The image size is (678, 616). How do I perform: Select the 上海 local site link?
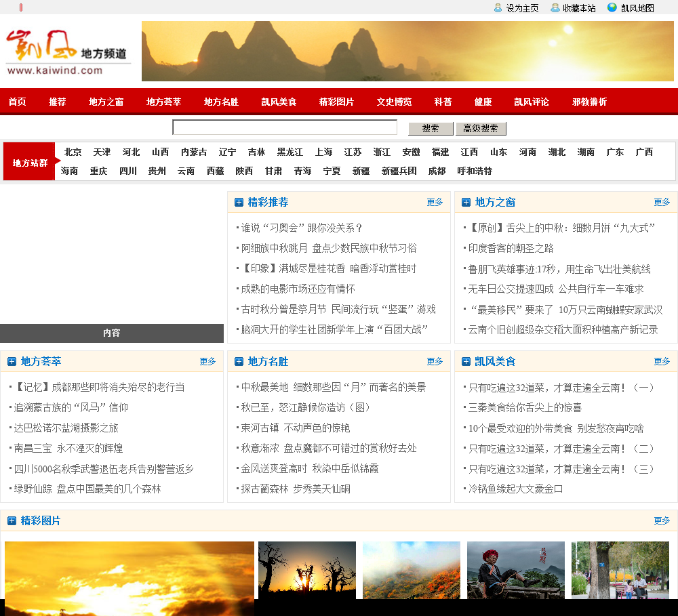(x=323, y=152)
